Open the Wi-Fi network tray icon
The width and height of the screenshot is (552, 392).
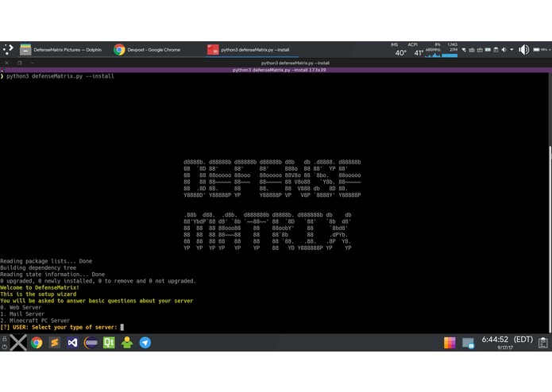pyautogui.click(x=464, y=50)
